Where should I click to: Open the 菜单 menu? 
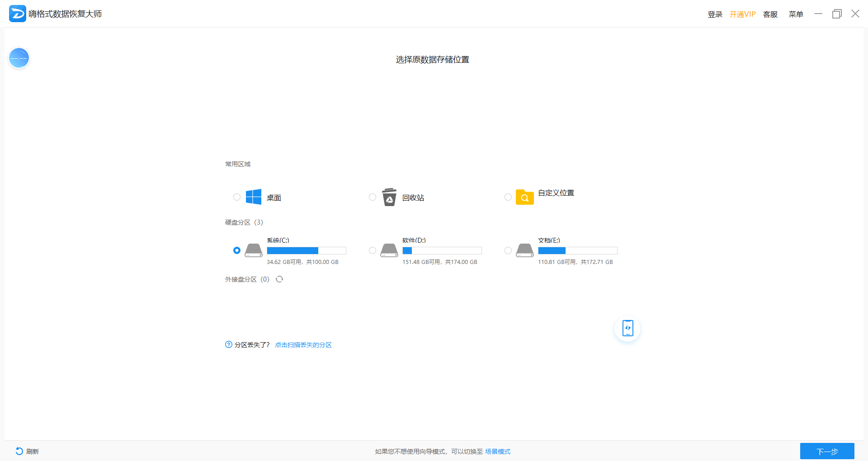tap(796, 14)
